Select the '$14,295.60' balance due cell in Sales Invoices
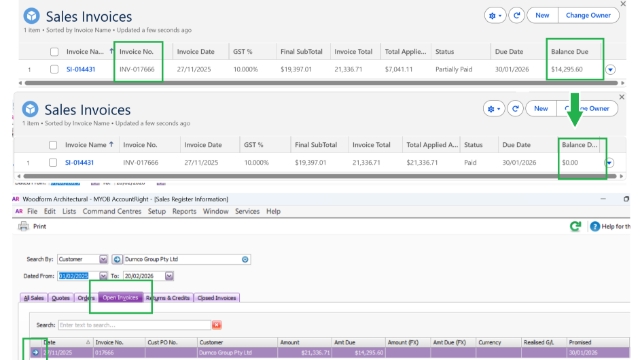The image size is (640, 360). (x=567, y=69)
